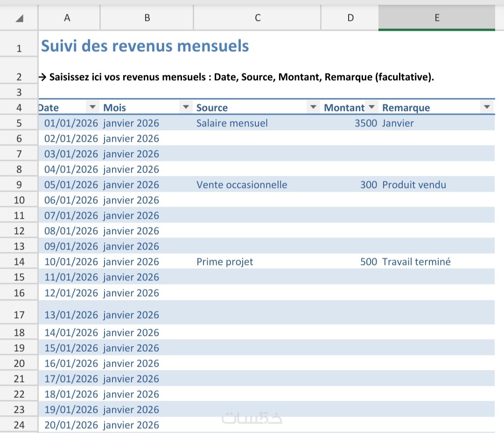Image resolution: width=504 pixels, height=433 pixels.
Task: Select the cell with date 10/01/2026
Action: pos(69,262)
